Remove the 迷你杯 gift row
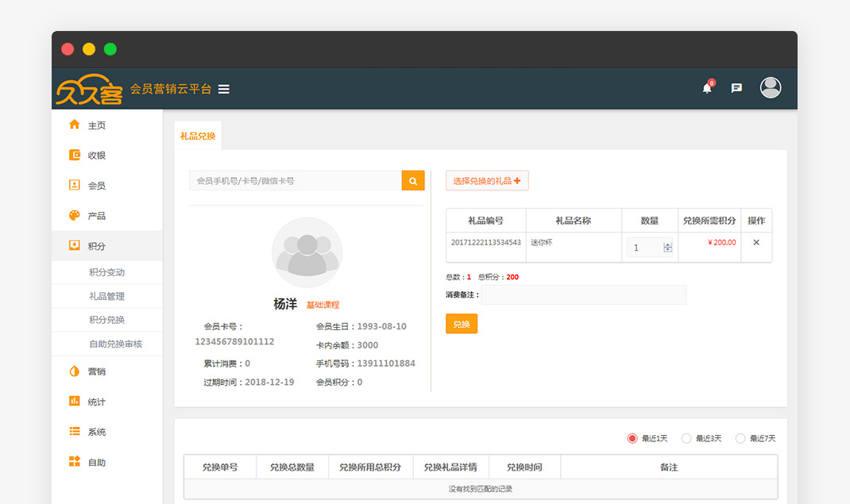This screenshot has width=850, height=504. (756, 243)
